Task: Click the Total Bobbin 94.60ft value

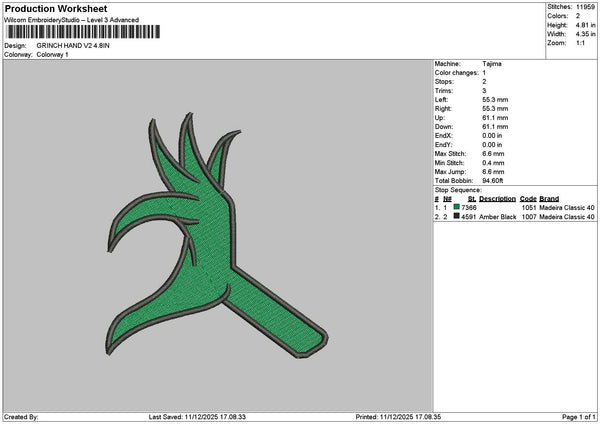Action: tap(494, 179)
